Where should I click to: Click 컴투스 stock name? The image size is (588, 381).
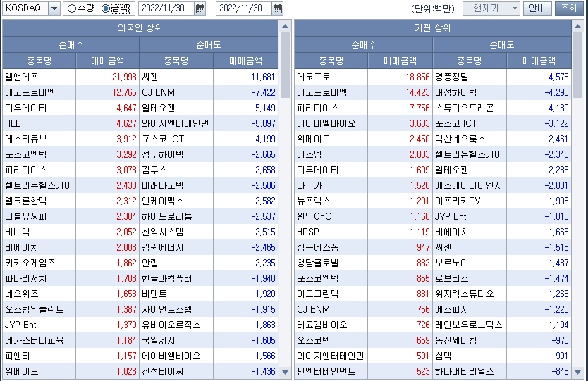154,170
